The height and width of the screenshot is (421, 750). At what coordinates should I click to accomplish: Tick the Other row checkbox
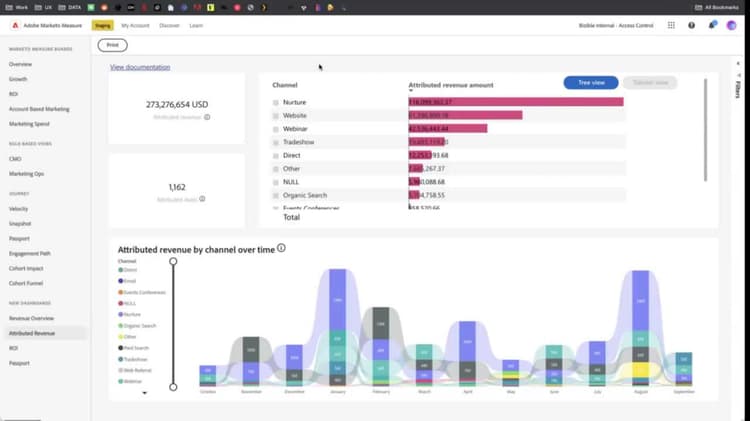coord(276,169)
